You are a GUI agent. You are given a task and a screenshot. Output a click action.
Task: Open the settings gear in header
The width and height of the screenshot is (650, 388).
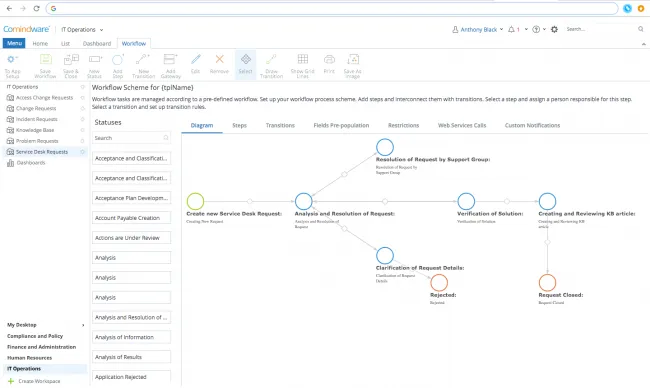(x=554, y=29)
